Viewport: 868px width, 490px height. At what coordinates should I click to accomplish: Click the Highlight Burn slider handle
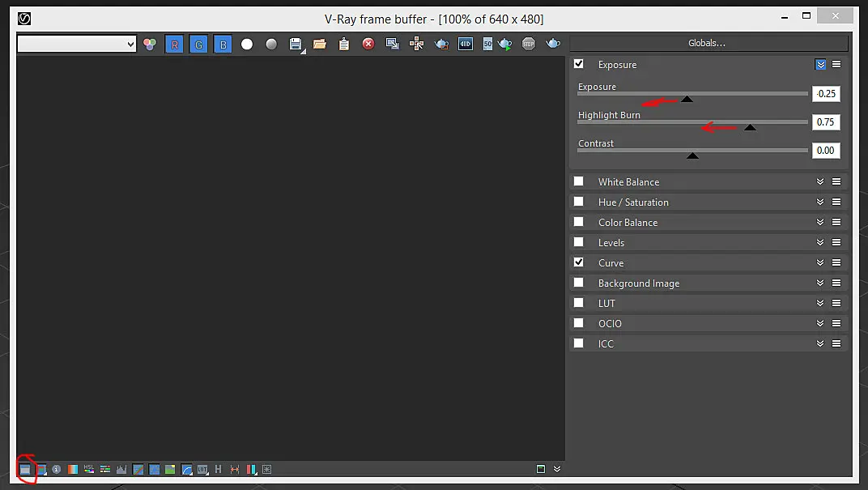[750, 127]
